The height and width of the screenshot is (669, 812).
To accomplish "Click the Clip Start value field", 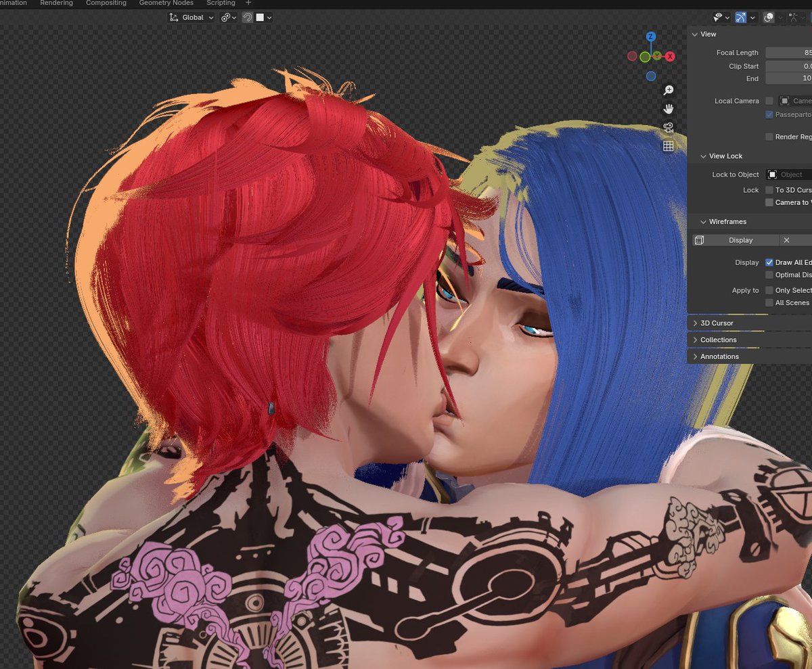I will pos(789,66).
